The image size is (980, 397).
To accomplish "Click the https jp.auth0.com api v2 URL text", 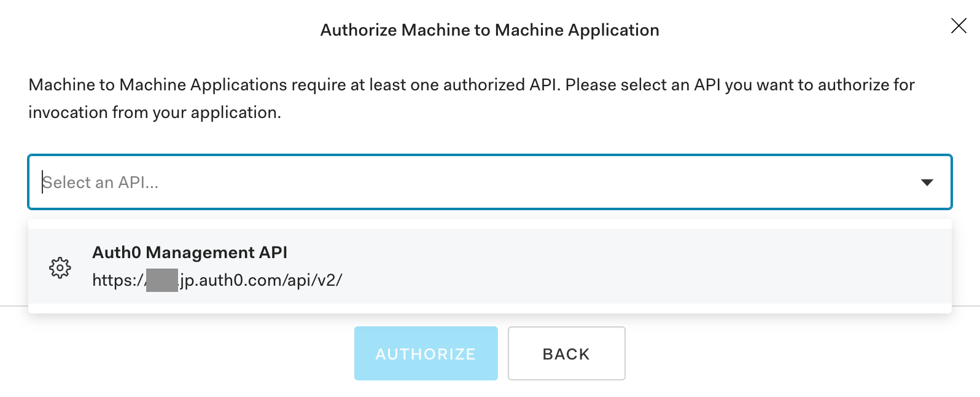I will point(219,280).
